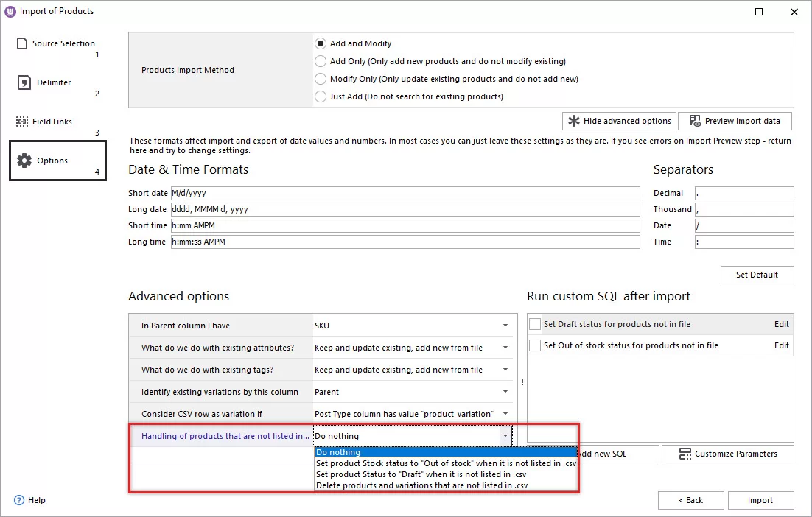Open the Identify existing variations dropdown
The image size is (812, 517).
pyautogui.click(x=505, y=393)
